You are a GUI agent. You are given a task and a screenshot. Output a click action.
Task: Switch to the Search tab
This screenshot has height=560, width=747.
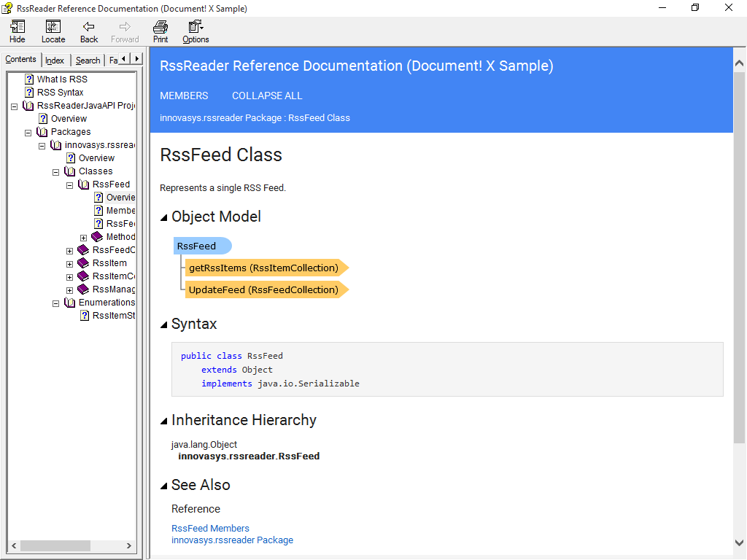88,61
